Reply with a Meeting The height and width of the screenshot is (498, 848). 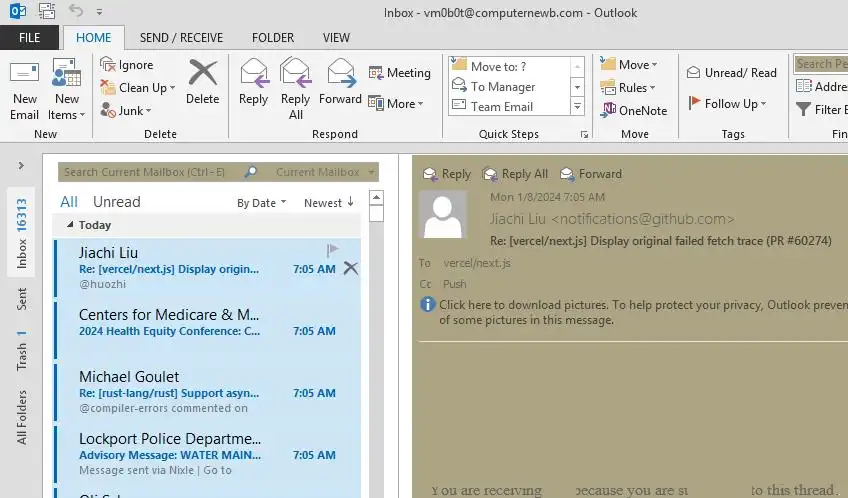[400, 72]
